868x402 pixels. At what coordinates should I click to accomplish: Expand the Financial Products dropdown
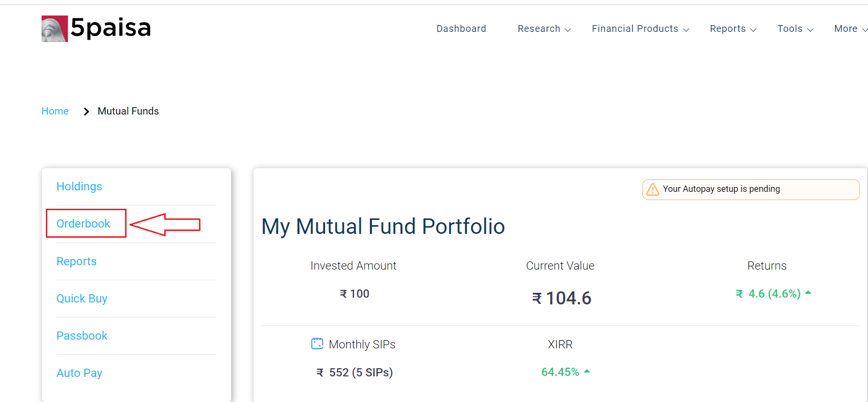[x=640, y=29]
